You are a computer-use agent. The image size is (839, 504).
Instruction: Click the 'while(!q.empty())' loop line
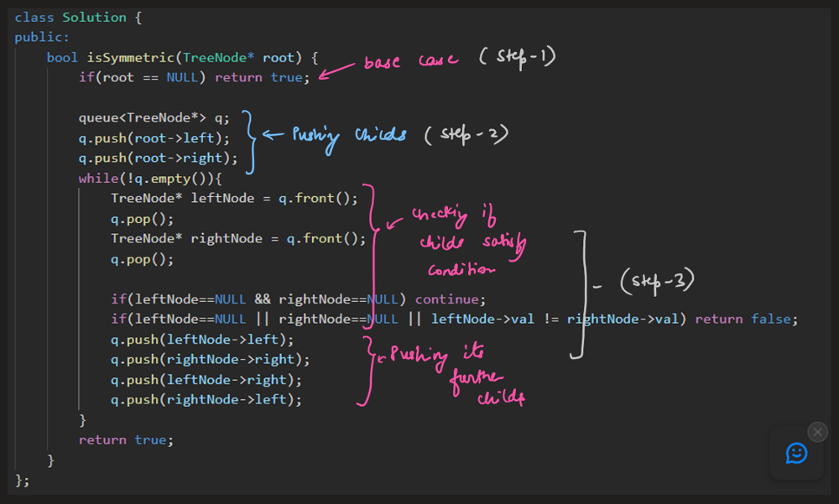click(149, 178)
